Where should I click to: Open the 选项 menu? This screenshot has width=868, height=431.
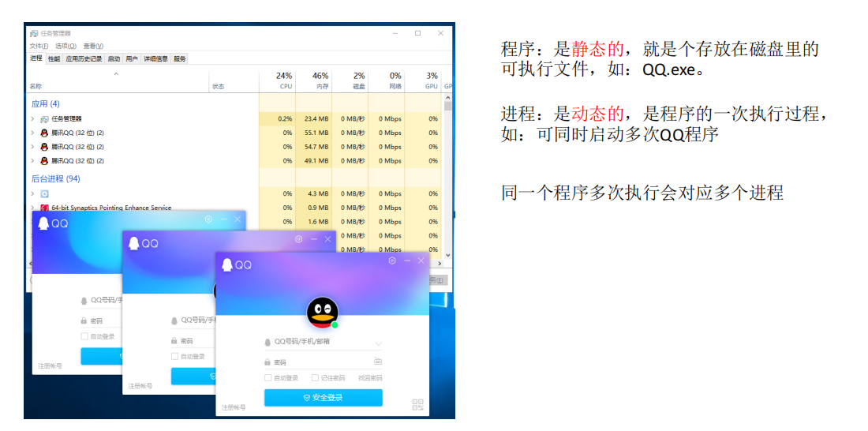tap(65, 46)
